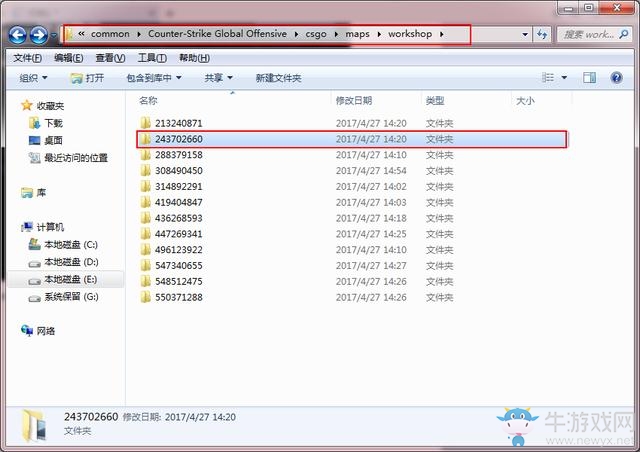
Task: Click the 打开 toolbar button
Action: tap(87, 78)
